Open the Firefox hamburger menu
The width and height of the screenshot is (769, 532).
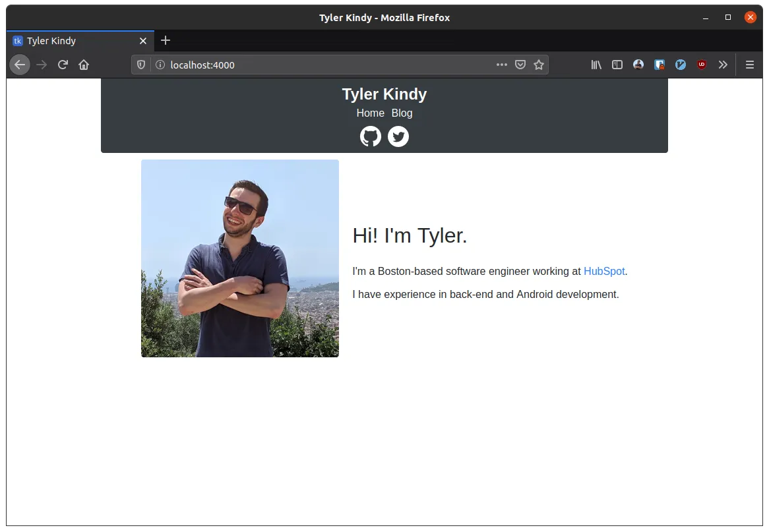(750, 65)
